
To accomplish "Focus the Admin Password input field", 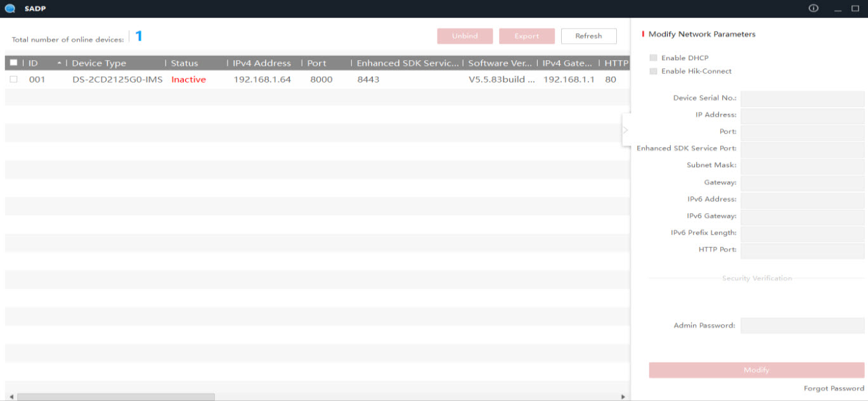I will 802,326.
